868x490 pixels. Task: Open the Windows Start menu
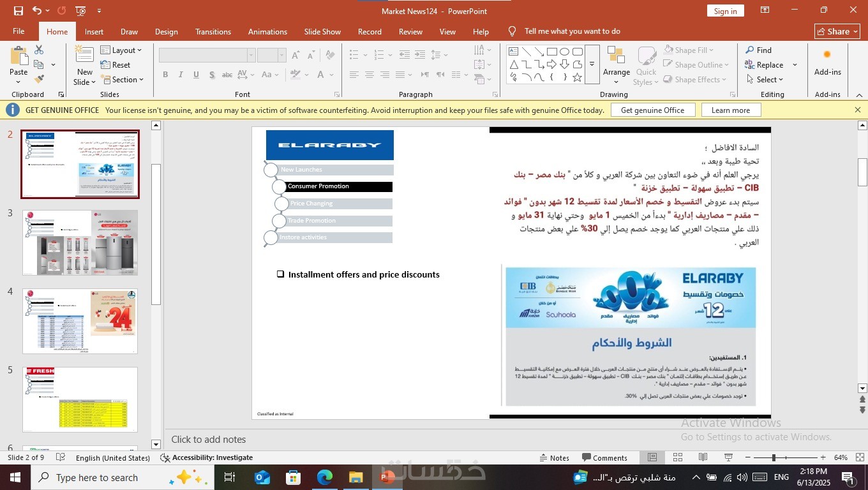[x=15, y=477]
